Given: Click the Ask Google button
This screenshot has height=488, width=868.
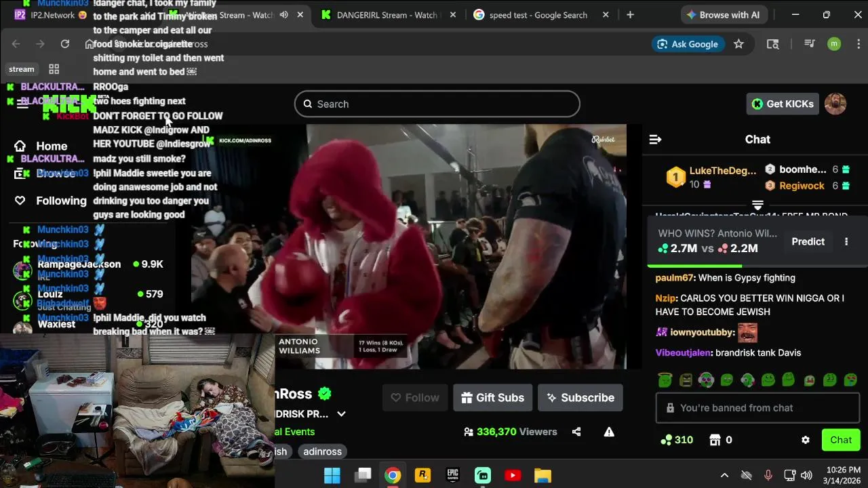Looking at the screenshot, I should (687, 44).
